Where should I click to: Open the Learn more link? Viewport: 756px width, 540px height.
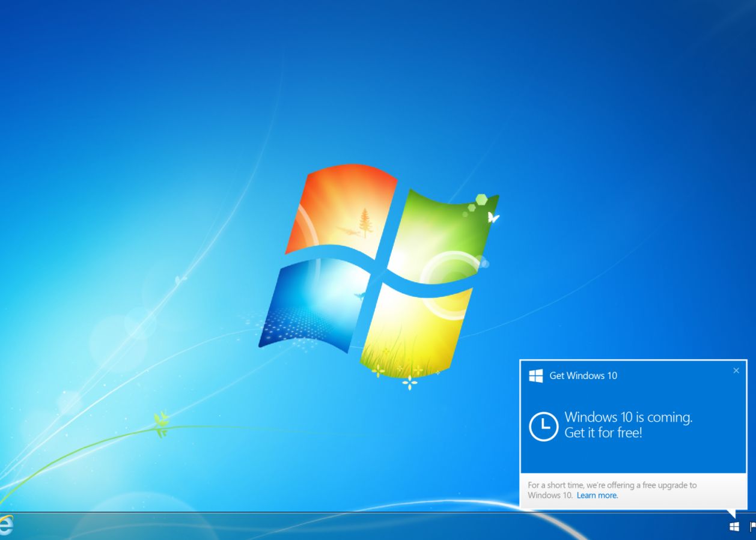click(597, 495)
